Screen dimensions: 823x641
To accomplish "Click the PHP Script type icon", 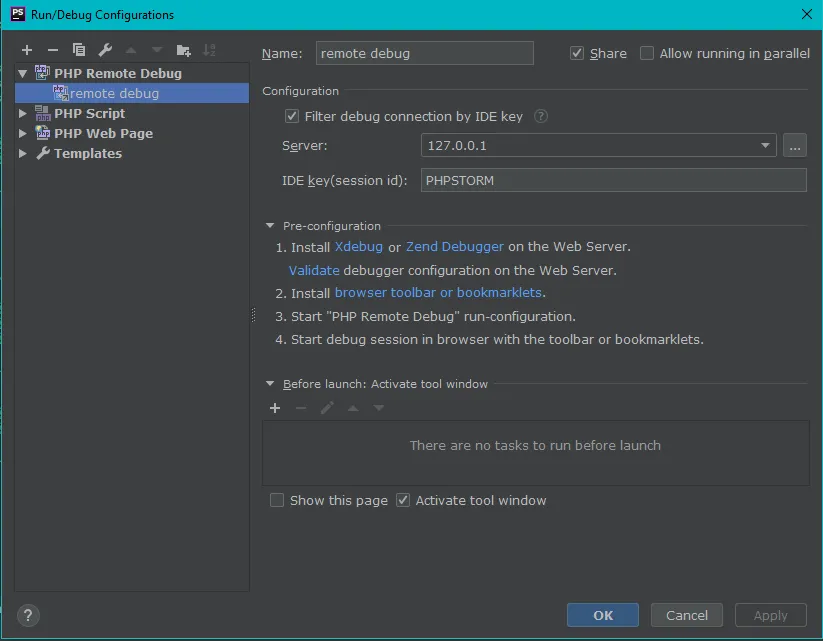I will (43, 113).
